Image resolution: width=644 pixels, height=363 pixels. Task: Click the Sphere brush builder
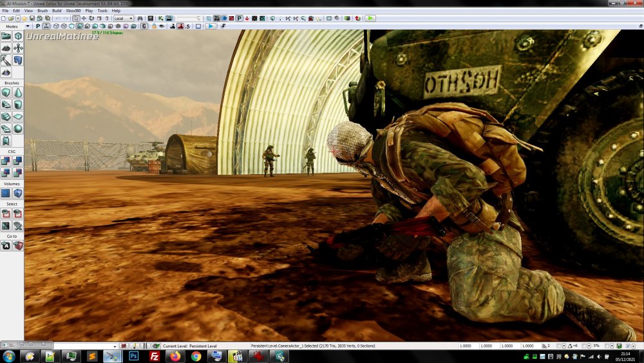click(17, 128)
